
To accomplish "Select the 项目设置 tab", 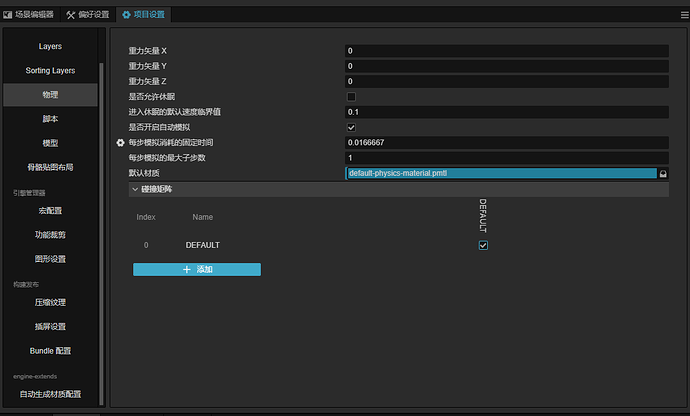I will [144, 15].
